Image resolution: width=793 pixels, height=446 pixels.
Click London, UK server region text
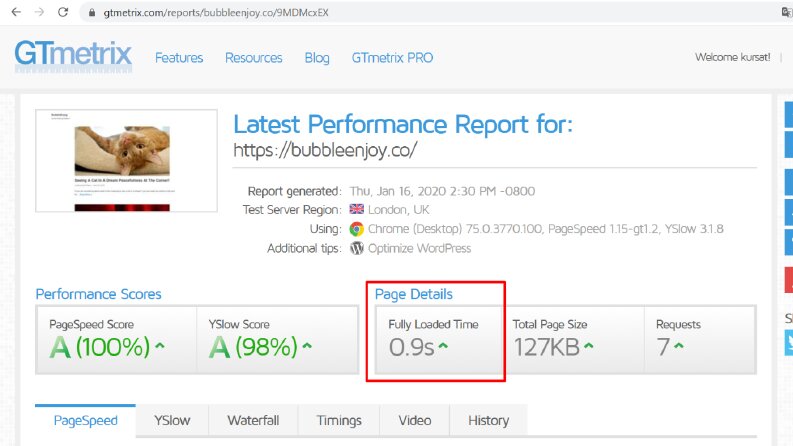coord(399,209)
